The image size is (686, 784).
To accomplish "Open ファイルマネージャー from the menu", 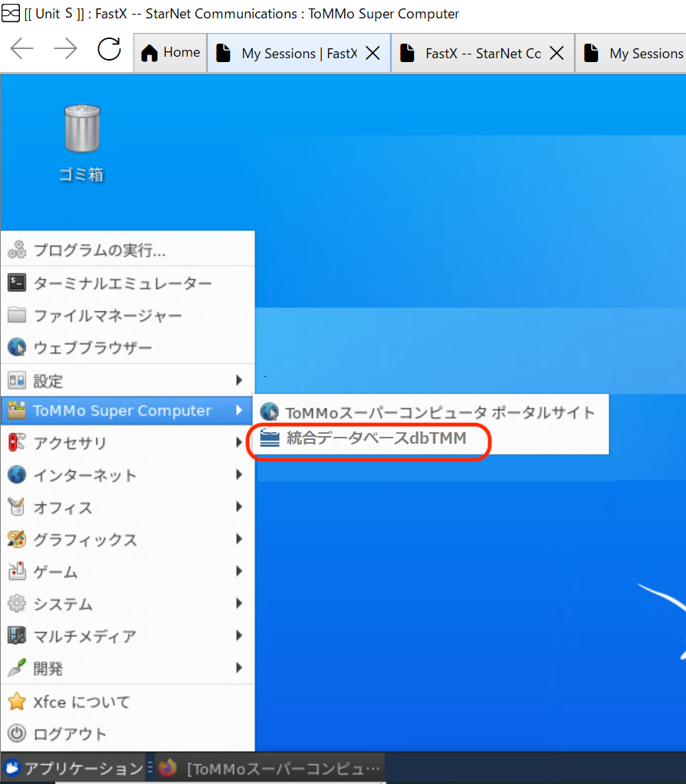I will 127,315.
